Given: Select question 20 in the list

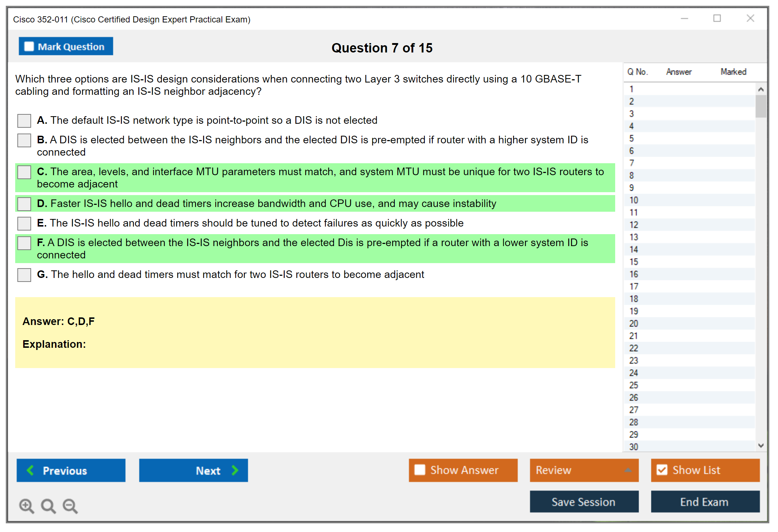Looking at the screenshot, I should coord(634,324).
